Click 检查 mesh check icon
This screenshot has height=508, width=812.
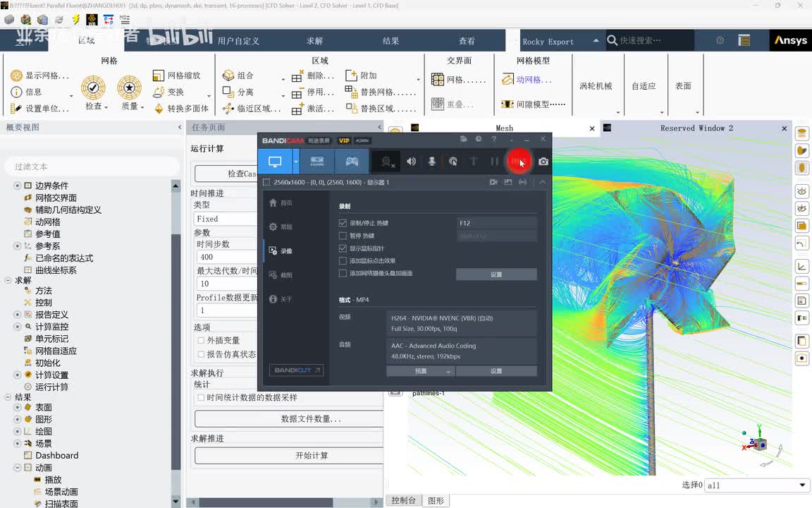(x=93, y=87)
